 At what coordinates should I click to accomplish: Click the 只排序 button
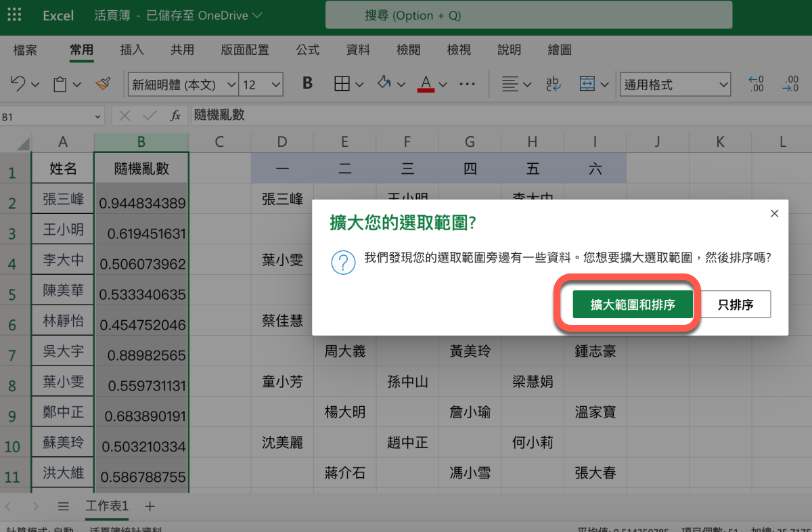736,305
